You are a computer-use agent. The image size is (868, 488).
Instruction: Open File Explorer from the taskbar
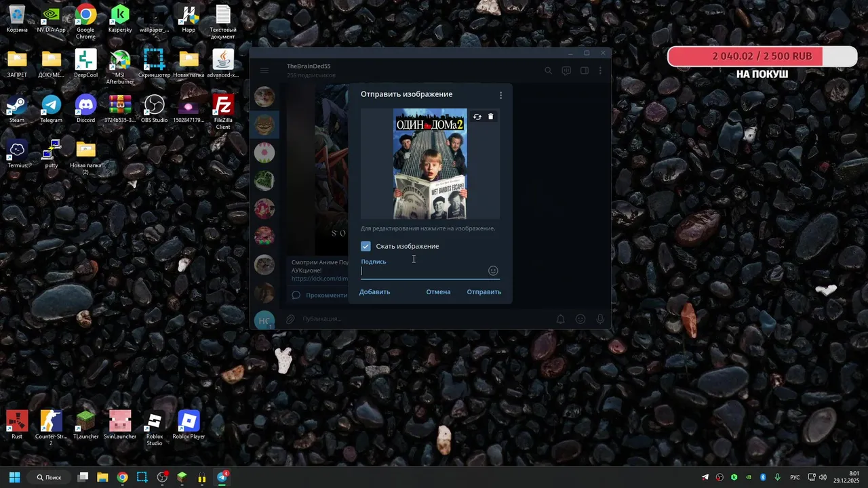pyautogui.click(x=102, y=477)
